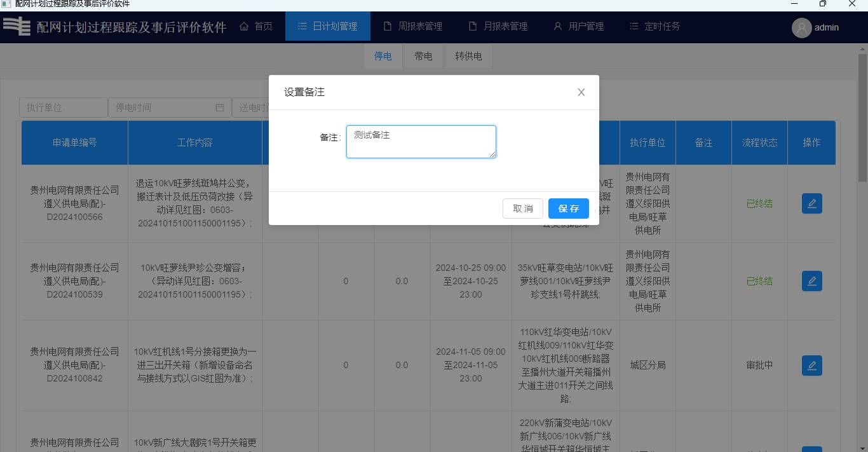Open 月报表管理 in the navigation
The width and height of the screenshot is (868, 452).
coord(498,26)
